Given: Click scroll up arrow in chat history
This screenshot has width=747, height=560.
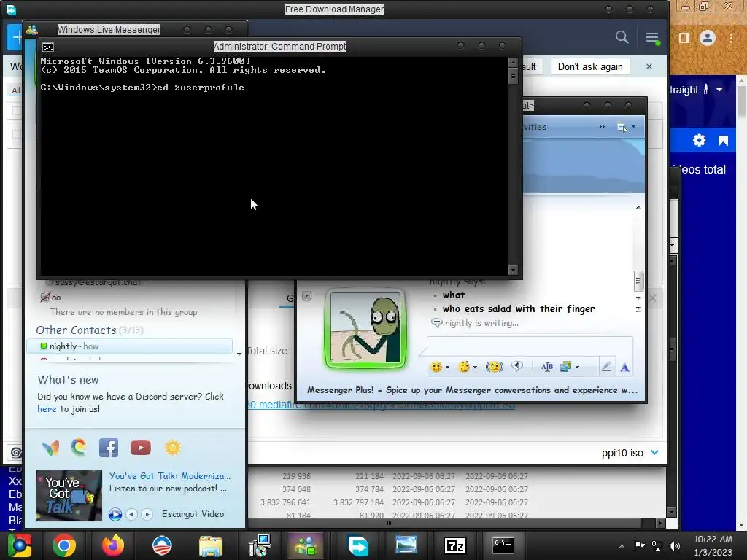Looking at the screenshot, I should (638, 207).
